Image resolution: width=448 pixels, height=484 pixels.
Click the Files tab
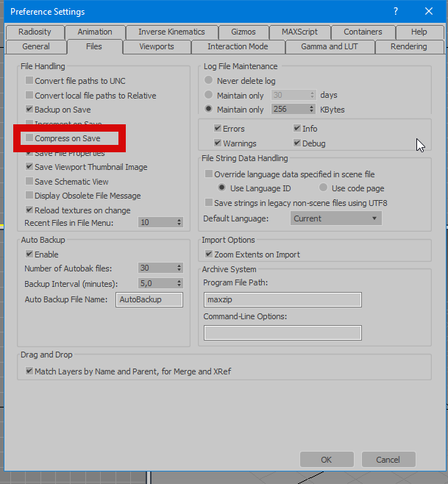[94, 46]
